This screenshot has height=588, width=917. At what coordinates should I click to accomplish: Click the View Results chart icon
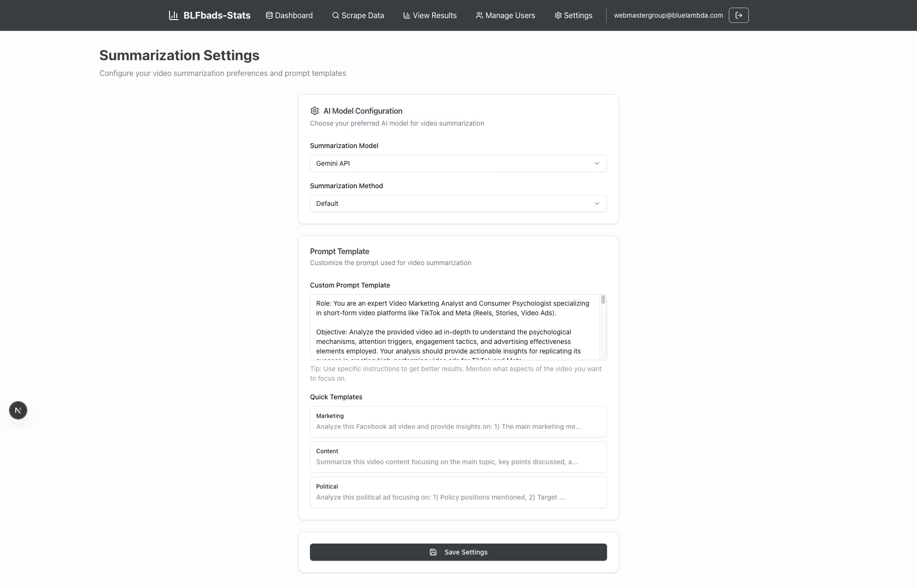[x=406, y=15]
